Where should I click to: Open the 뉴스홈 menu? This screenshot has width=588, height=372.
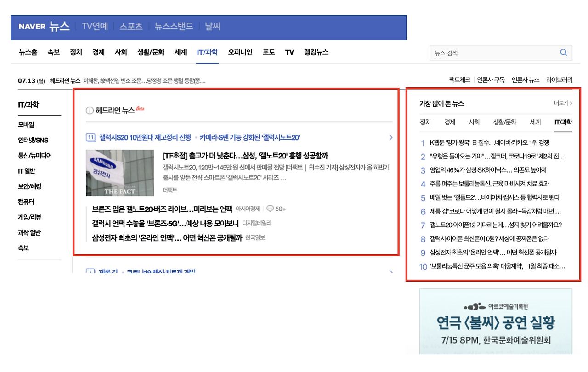(x=28, y=52)
